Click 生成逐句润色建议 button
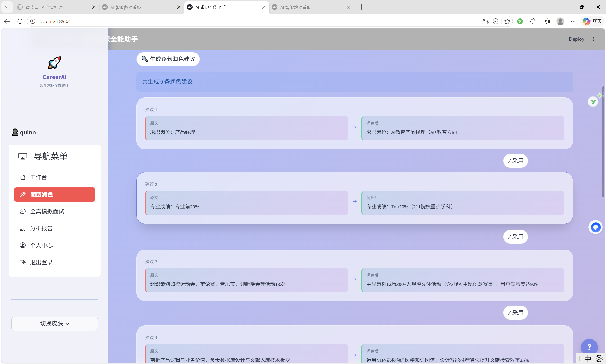 pos(168,59)
